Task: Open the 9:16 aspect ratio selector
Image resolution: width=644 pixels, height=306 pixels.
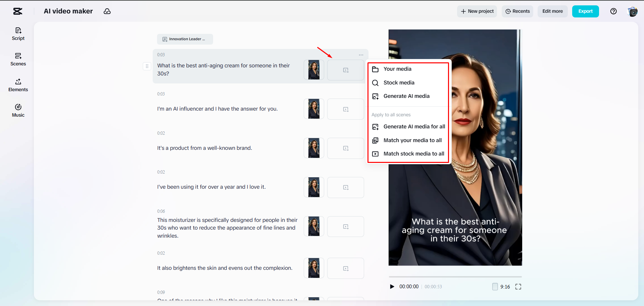Action: [501, 287]
